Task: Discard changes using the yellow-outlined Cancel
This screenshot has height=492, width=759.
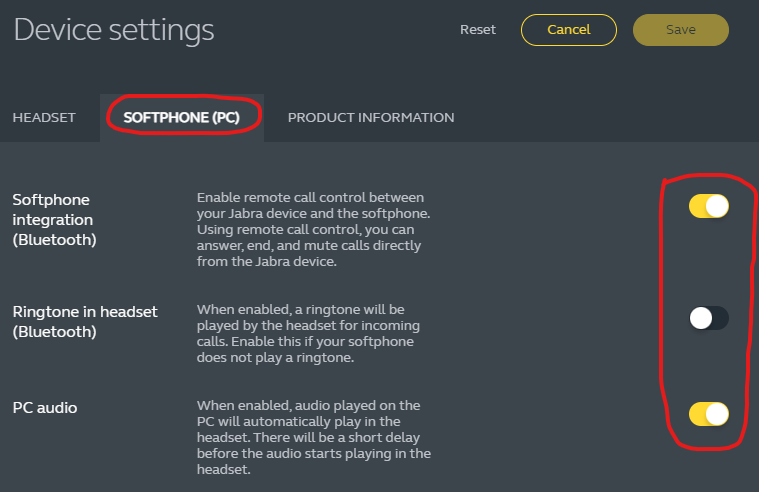Action: (x=569, y=30)
